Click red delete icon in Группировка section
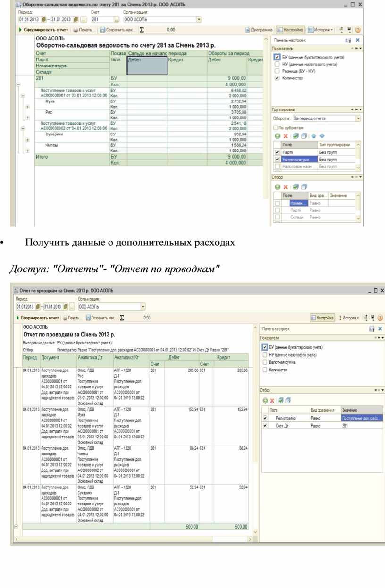The image size is (385, 588). click(x=285, y=136)
